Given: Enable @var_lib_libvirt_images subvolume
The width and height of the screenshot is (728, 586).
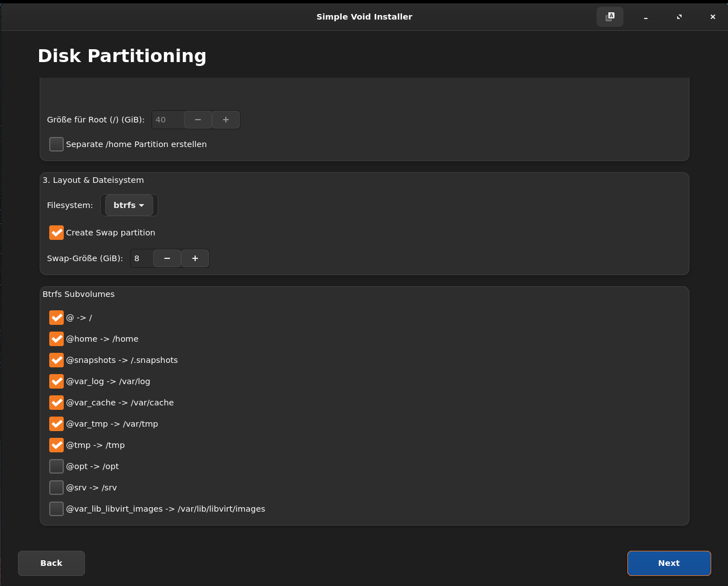Looking at the screenshot, I should point(56,509).
